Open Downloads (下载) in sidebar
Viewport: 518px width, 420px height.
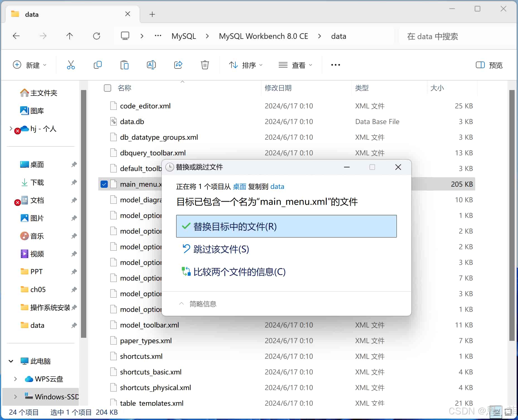[x=32, y=182]
